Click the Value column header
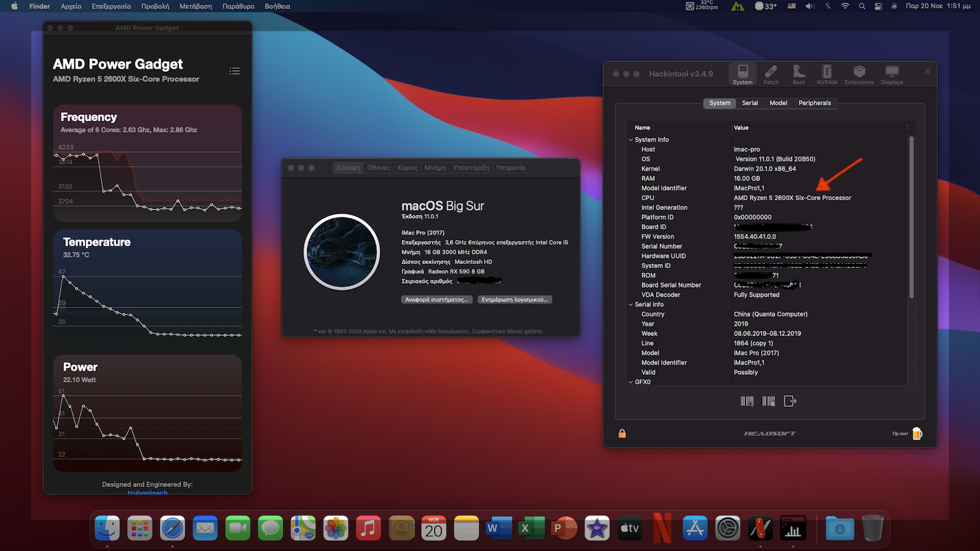Viewport: 980px width, 551px height. pyautogui.click(x=741, y=127)
